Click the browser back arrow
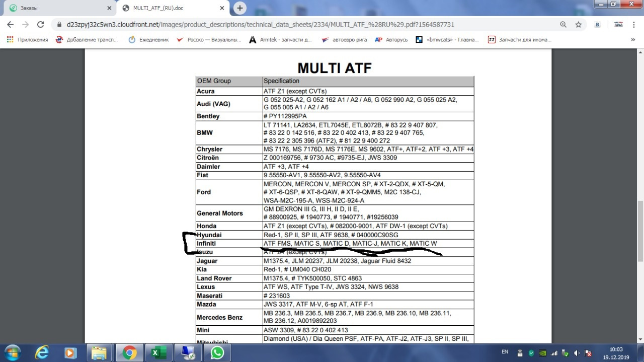Viewport: 644px width, 362px height. [x=11, y=25]
